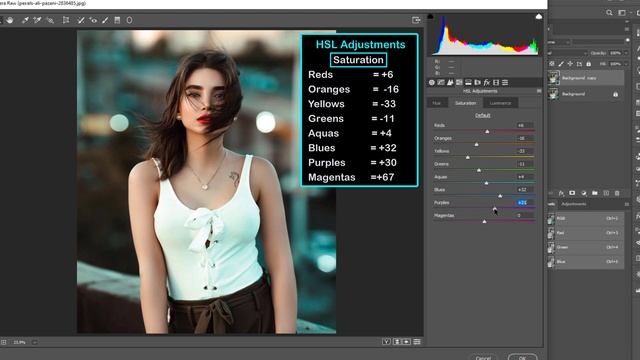
Task: Switch to Adjustments tab in Photoshop panel
Action: coord(574,204)
